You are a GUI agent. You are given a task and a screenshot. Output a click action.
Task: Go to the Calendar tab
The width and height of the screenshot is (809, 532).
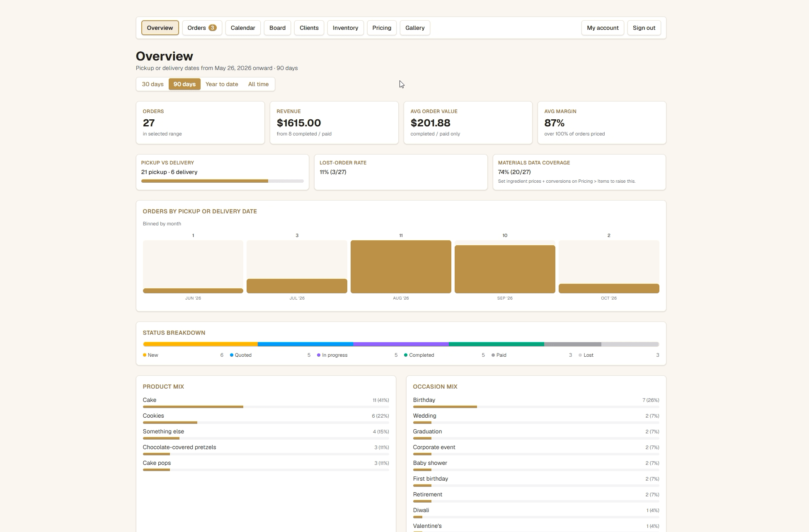[243, 28]
